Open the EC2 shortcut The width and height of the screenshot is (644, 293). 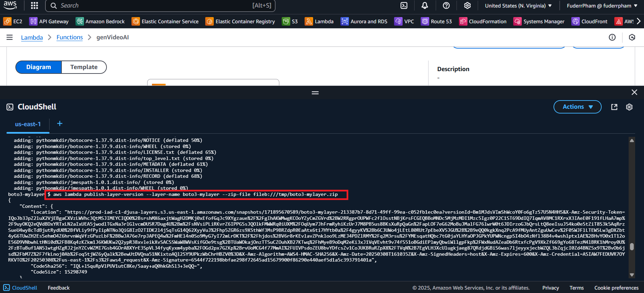pyautogui.click(x=13, y=22)
